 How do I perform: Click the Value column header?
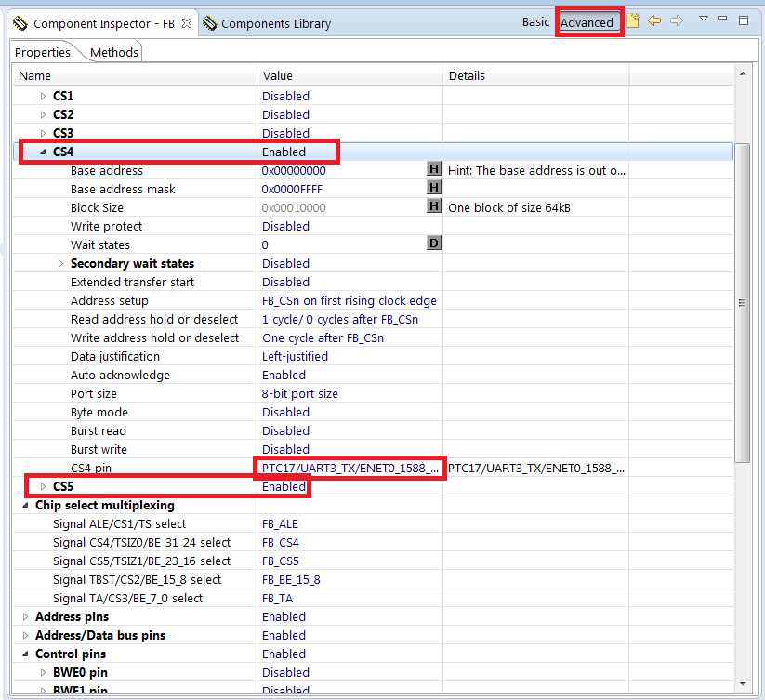[350, 75]
